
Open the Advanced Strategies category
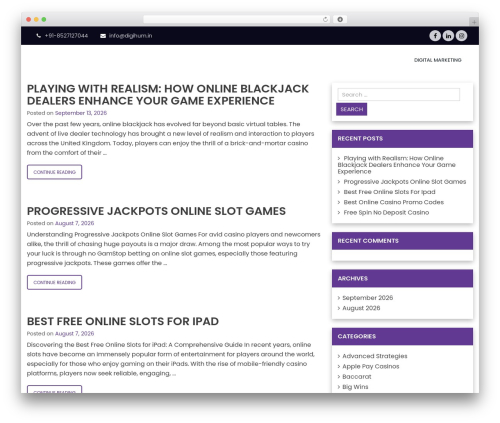375,356
